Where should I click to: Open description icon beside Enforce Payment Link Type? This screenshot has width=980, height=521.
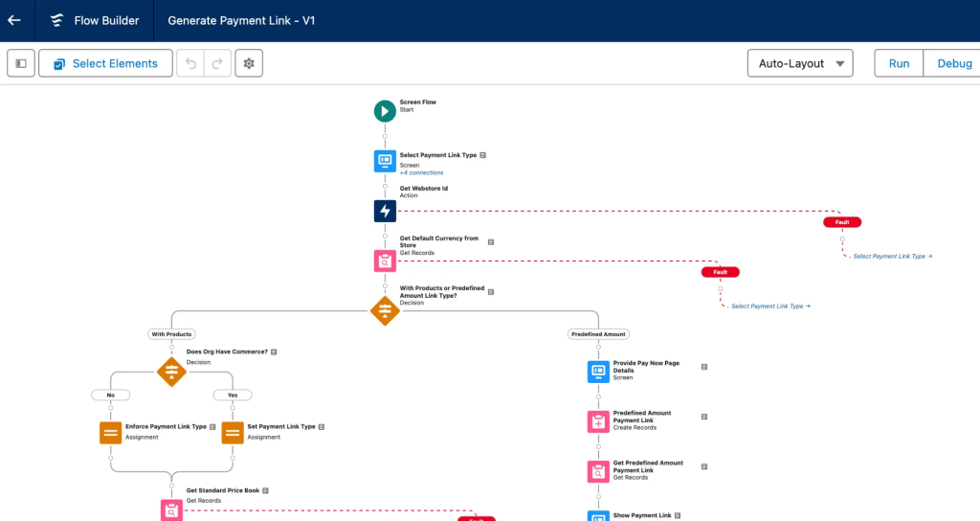(212, 427)
